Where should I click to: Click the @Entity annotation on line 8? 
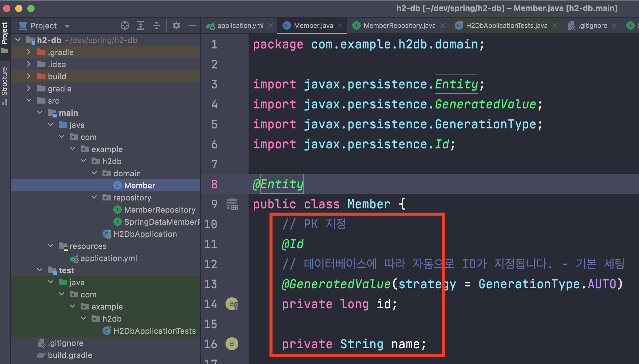click(278, 184)
